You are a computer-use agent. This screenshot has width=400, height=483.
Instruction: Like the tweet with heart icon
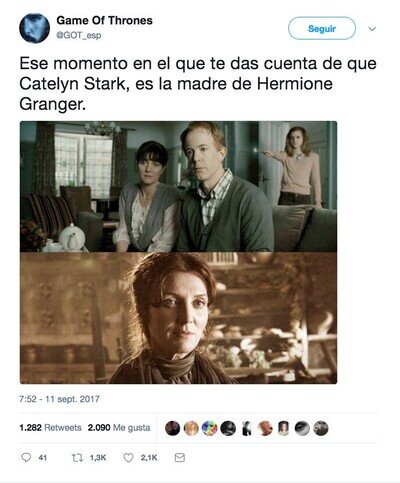[x=128, y=458]
